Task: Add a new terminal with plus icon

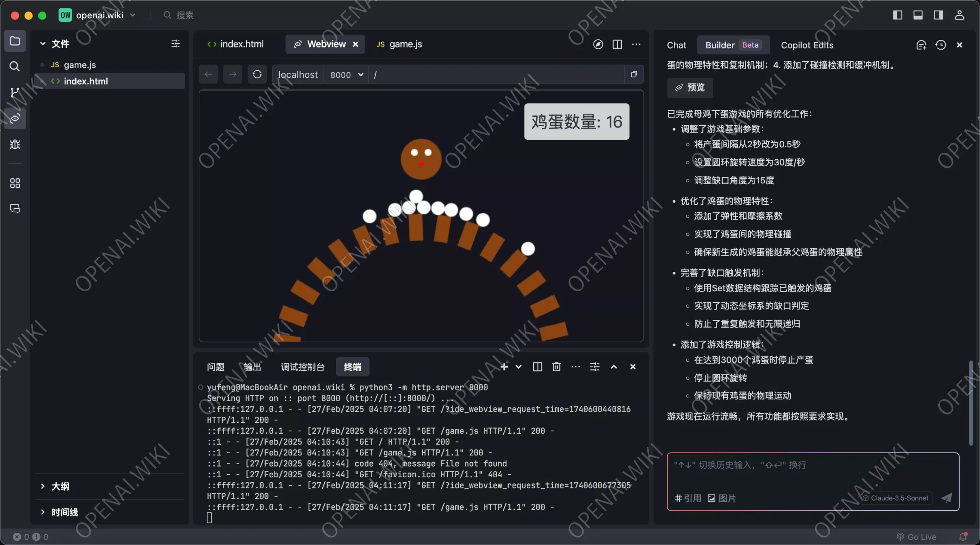Action: point(504,367)
